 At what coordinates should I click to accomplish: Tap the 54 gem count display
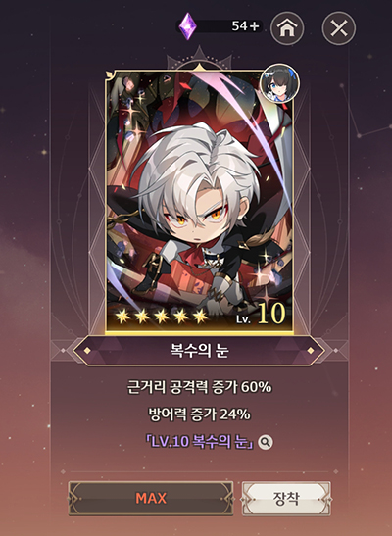[240, 26]
